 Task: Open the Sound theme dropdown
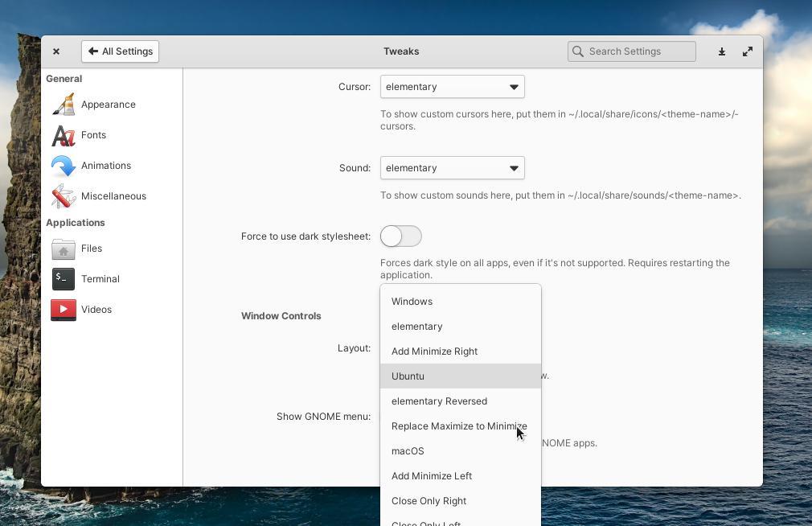click(x=452, y=167)
